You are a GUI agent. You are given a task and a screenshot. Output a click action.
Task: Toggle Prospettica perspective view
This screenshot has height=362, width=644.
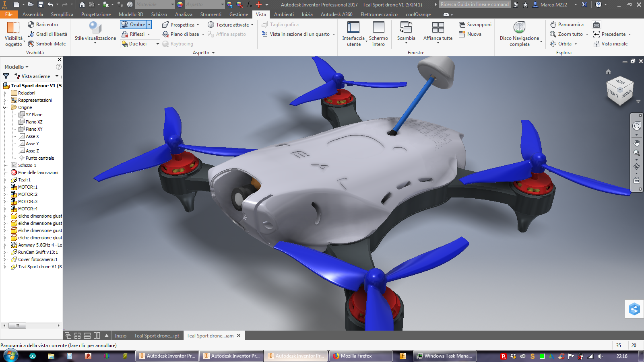[178, 25]
